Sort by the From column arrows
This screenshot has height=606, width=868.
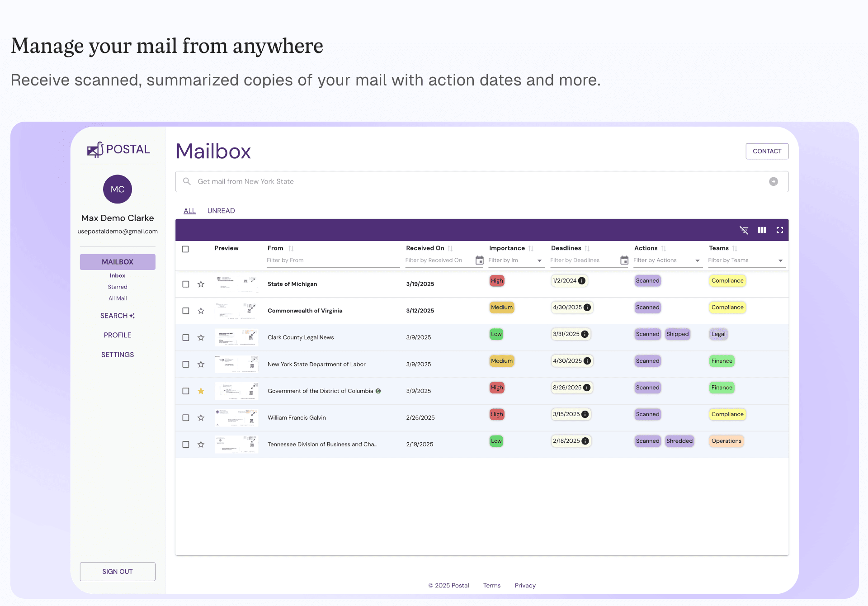tap(291, 248)
